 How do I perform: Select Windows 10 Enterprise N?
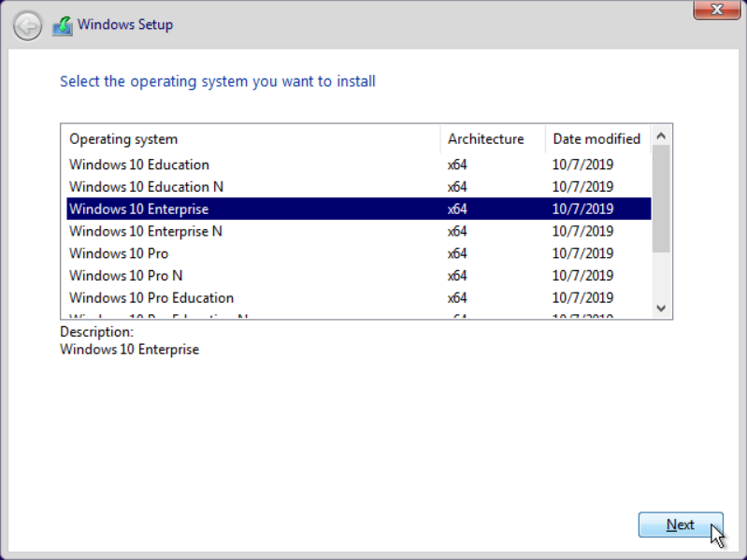pyautogui.click(x=359, y=231)
